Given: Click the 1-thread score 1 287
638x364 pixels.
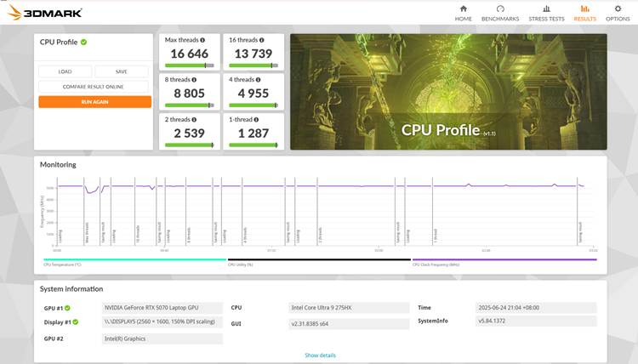Looking at the screenshot, I should [x=253, y=134].
